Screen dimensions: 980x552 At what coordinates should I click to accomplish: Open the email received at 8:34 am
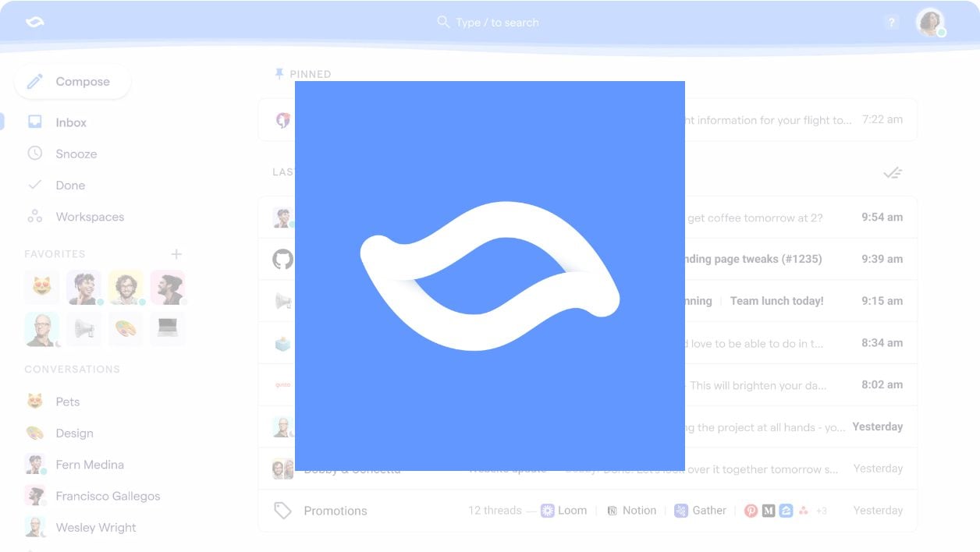588,343
